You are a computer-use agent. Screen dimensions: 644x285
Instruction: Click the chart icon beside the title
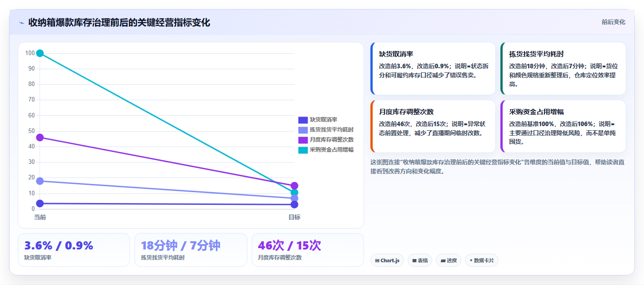(x=21, y=23)
